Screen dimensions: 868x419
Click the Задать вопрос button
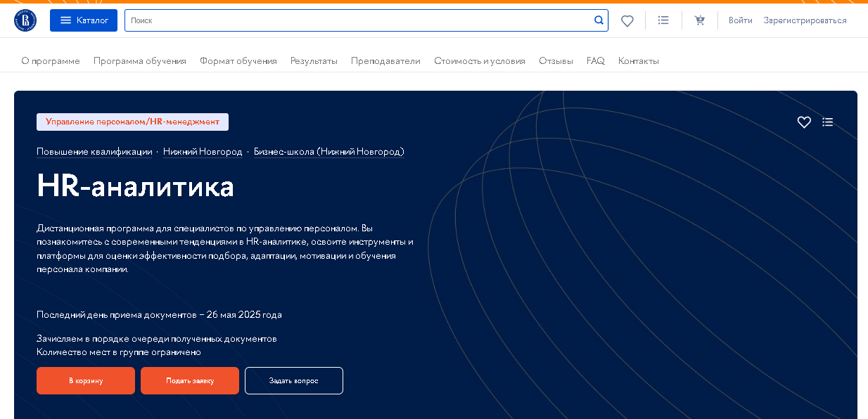(294, 381)
